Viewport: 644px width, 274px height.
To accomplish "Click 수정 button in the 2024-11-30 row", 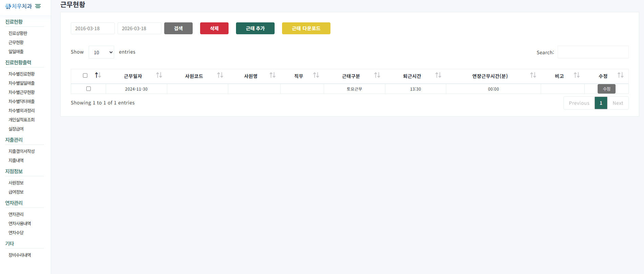I will coord(606,89).
